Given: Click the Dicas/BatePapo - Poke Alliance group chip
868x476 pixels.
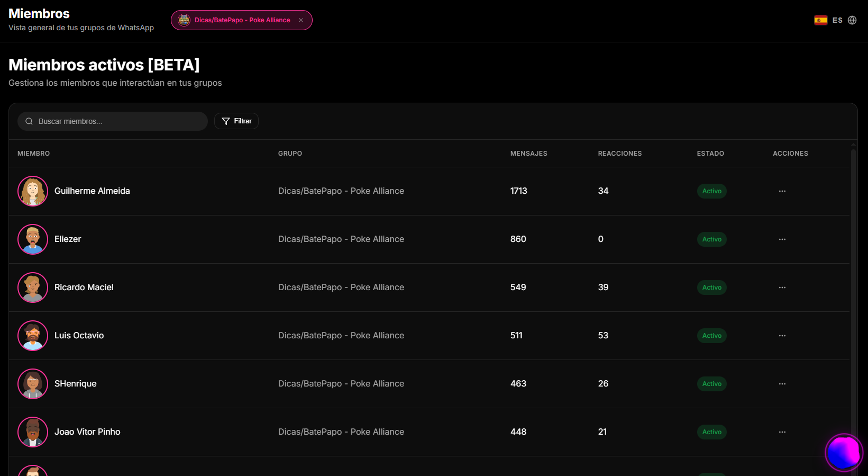Looking at the screenshot, I should tap(241, 20).
